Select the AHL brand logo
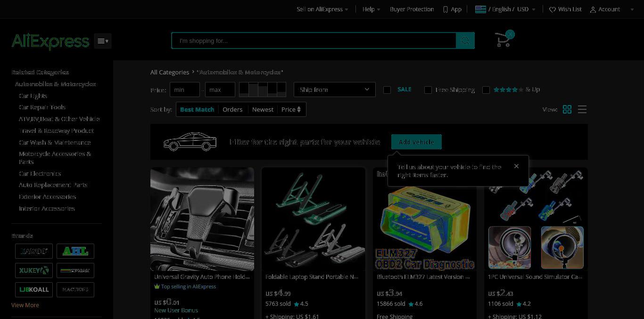 pyautogui.click(x=75, y=251)
